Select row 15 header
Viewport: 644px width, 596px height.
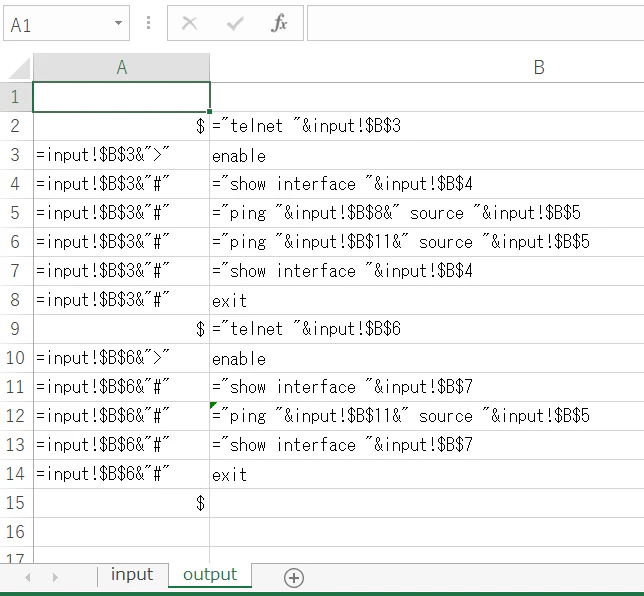click(16, 503)
